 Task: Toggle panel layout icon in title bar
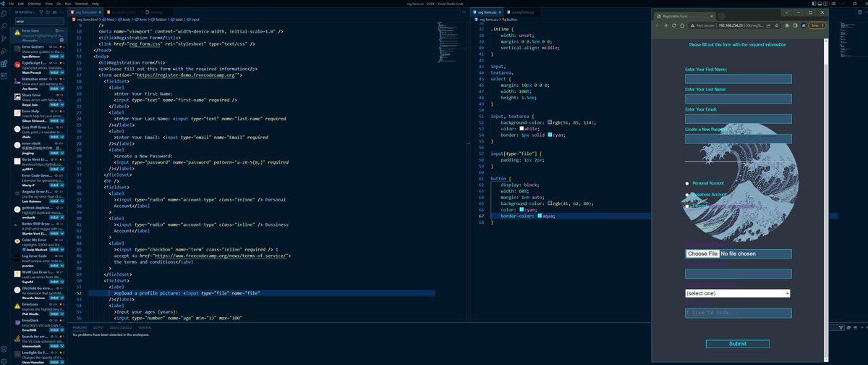[x=820, y=4]
